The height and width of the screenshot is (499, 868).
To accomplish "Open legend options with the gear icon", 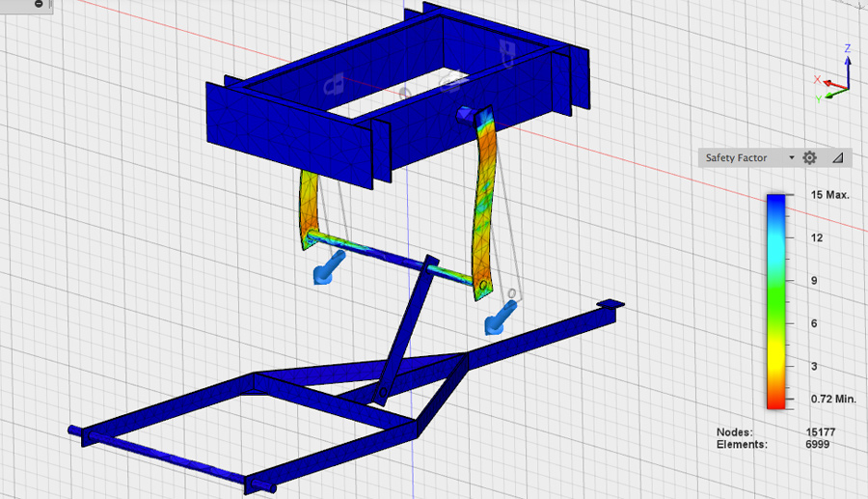I will pyautogui.click(x=810, y=157).
